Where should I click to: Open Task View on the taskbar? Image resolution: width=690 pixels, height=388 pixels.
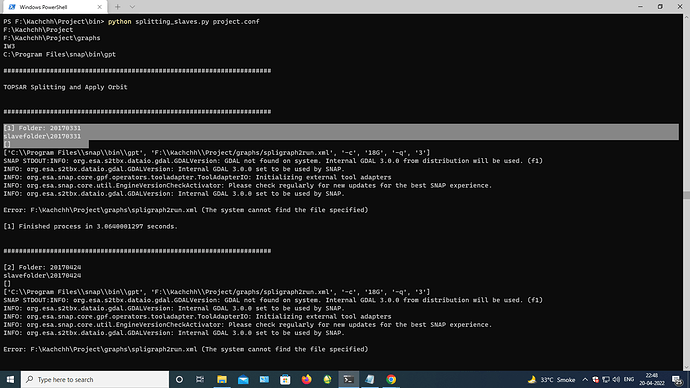pyautogui.click(x=200, y=379)
